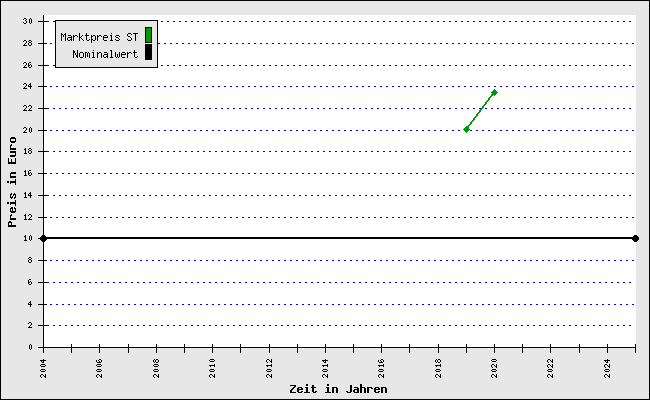Click the y-axis label 30

28,21
